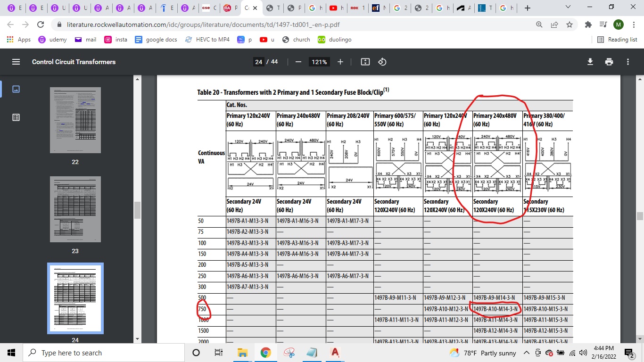644x362 pixels.
Task: Open Cortana circle on taskbar
Action: [196, 353]
